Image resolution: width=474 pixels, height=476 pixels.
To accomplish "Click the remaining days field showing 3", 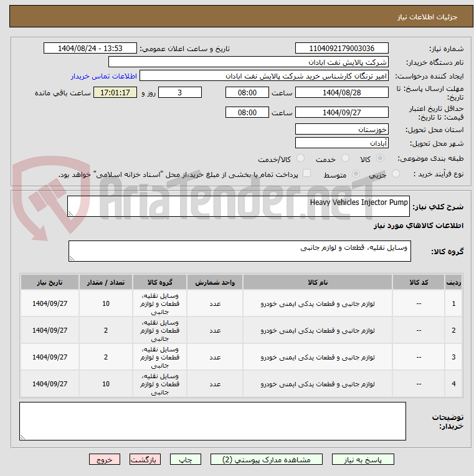I will click(x=180, y=93).
